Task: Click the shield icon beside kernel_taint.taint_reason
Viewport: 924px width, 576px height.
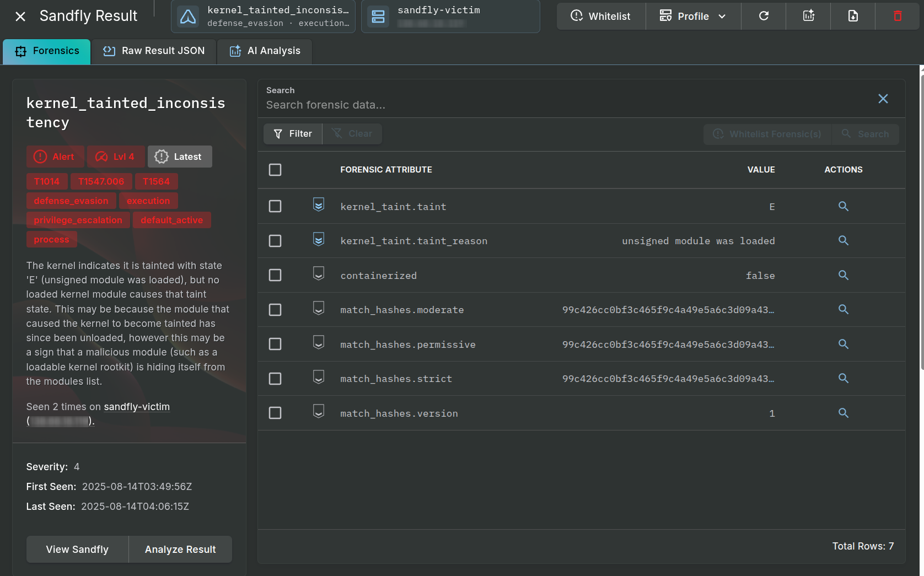Action: coord(319,239)
